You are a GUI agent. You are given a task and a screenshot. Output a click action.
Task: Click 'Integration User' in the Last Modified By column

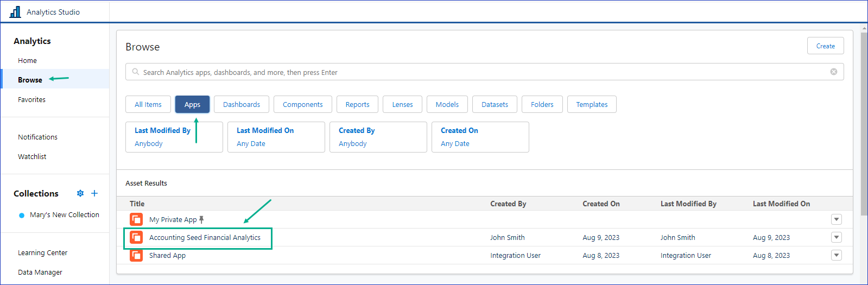point(686,255)
